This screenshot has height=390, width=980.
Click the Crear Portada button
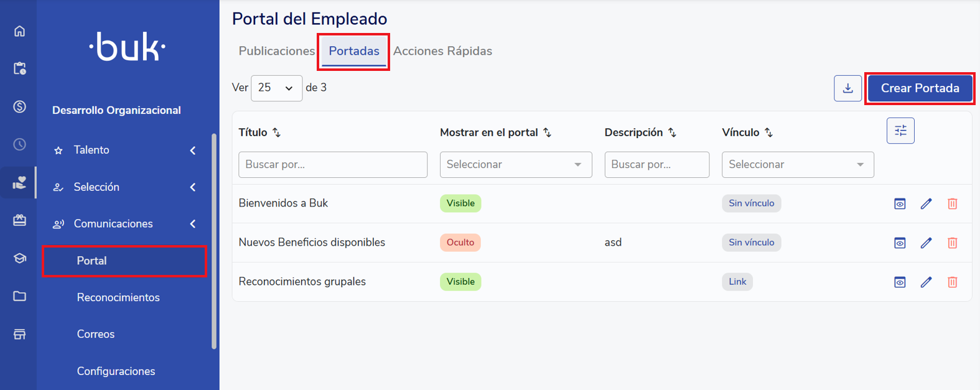[920, 88]
